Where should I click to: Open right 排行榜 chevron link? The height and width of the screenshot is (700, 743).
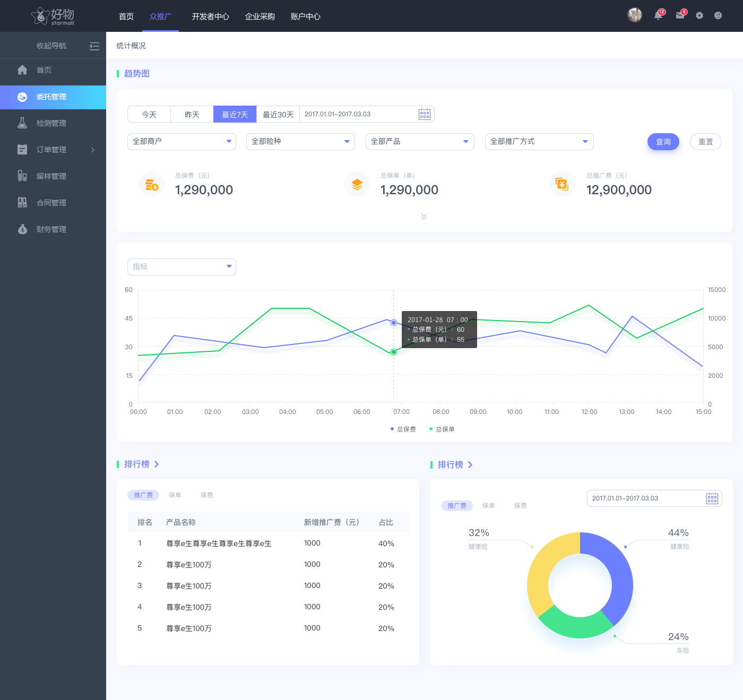point(470,465)
